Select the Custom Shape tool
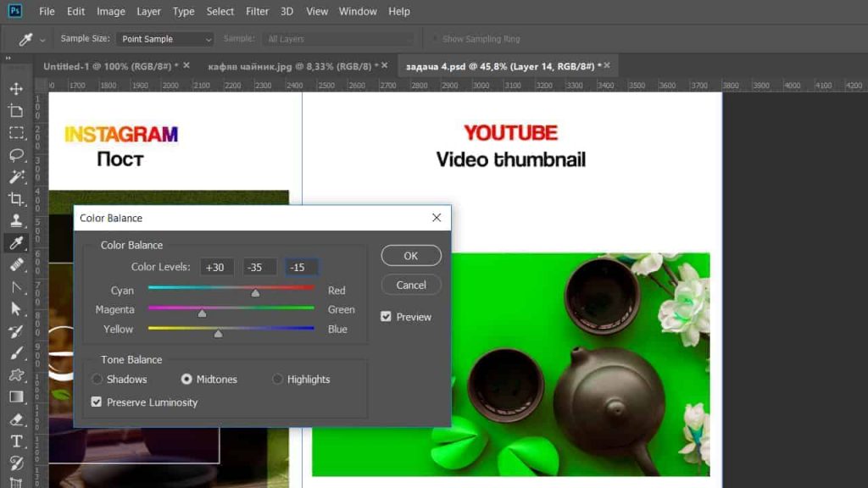This screenshot has width=868, height=488. 16,375
